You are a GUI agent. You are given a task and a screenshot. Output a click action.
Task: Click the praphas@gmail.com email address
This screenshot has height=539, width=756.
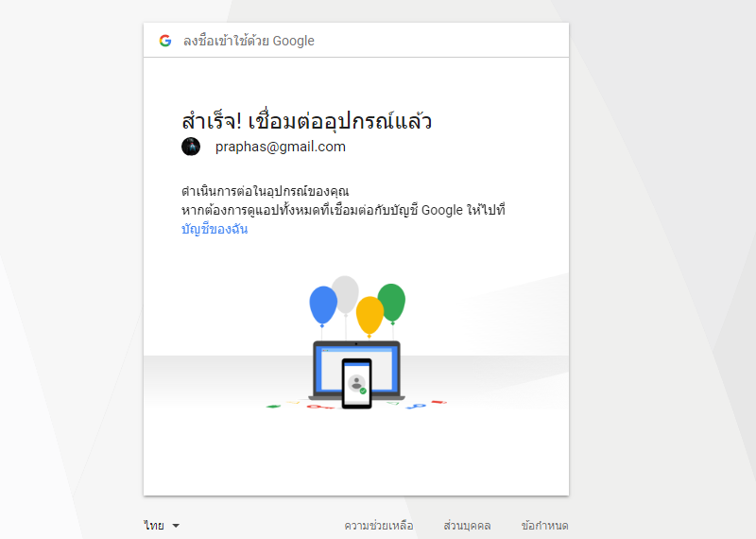point(280,147)
